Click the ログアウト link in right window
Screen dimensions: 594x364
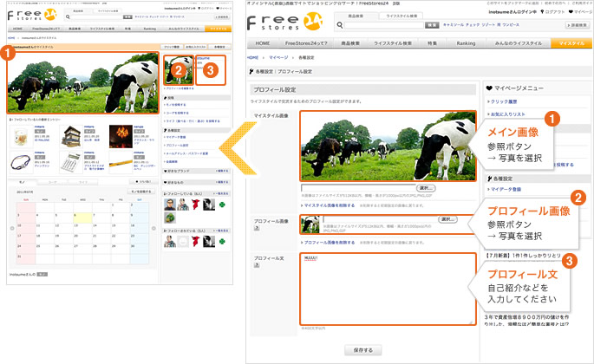coord(552,12)
